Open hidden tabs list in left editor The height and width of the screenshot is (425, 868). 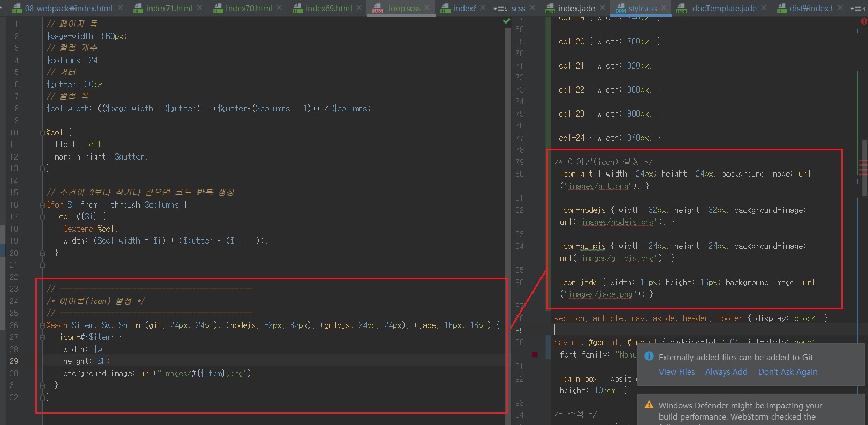[x=500, y=9]
